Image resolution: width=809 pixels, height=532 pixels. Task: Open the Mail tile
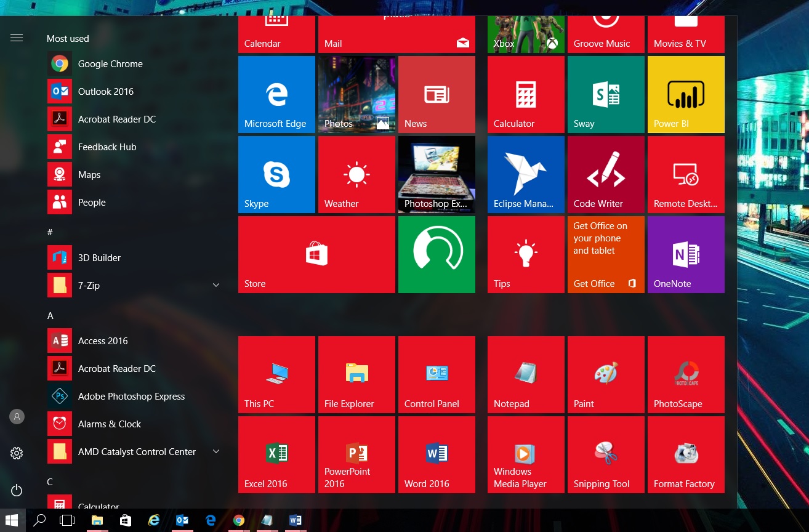(x=396, y=34)
